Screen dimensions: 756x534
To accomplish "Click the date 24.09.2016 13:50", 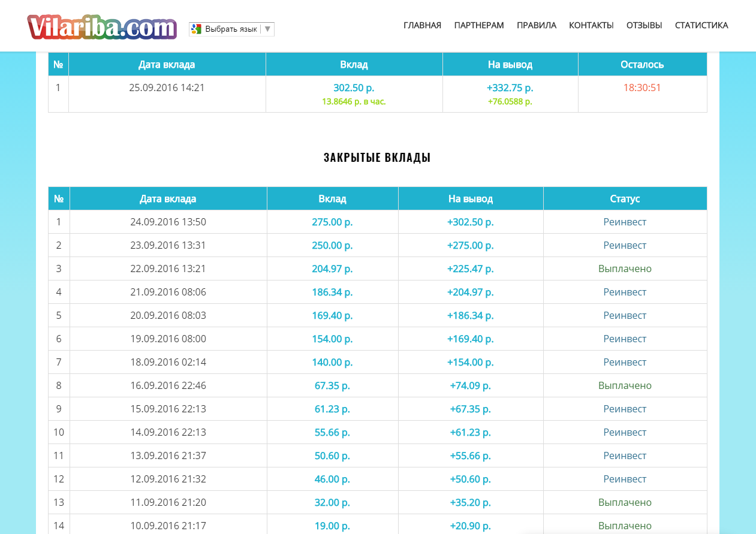I will click(x=168, y=222).
